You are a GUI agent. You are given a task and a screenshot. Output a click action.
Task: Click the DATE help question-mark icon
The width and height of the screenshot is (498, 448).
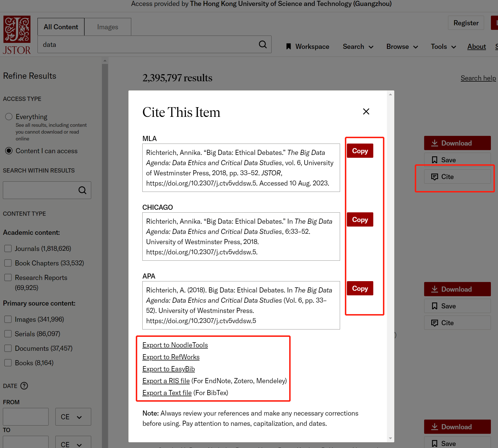click(x=24, y=386)
